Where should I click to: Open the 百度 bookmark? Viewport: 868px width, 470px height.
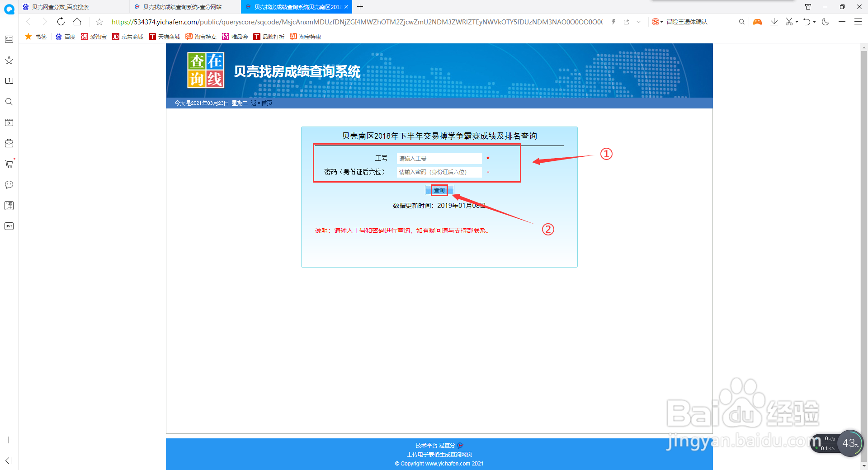click(66, 37)
